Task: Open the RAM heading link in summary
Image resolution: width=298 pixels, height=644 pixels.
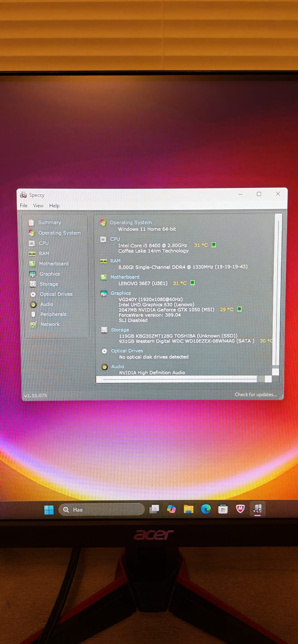Action: [115, 261]
